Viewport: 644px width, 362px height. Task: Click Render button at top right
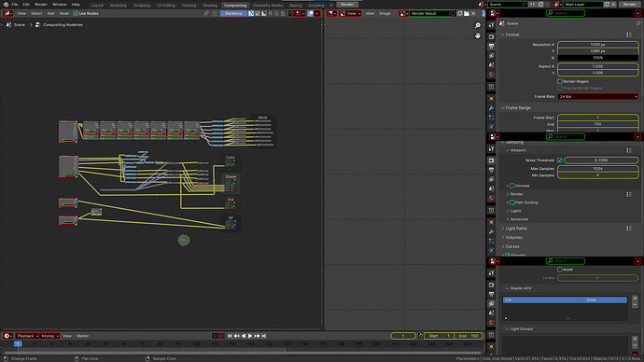point(630,4)
